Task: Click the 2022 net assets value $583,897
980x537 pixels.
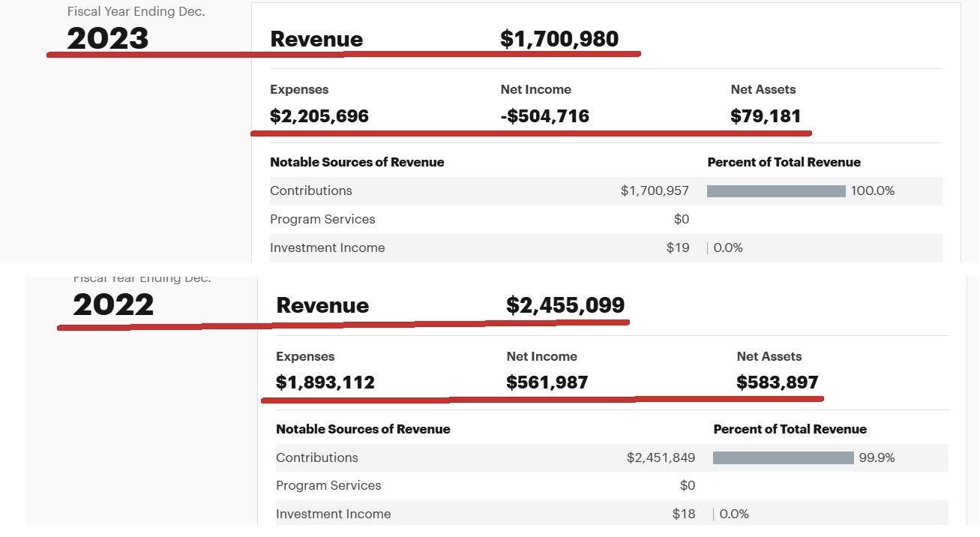Action: point(778,382)
